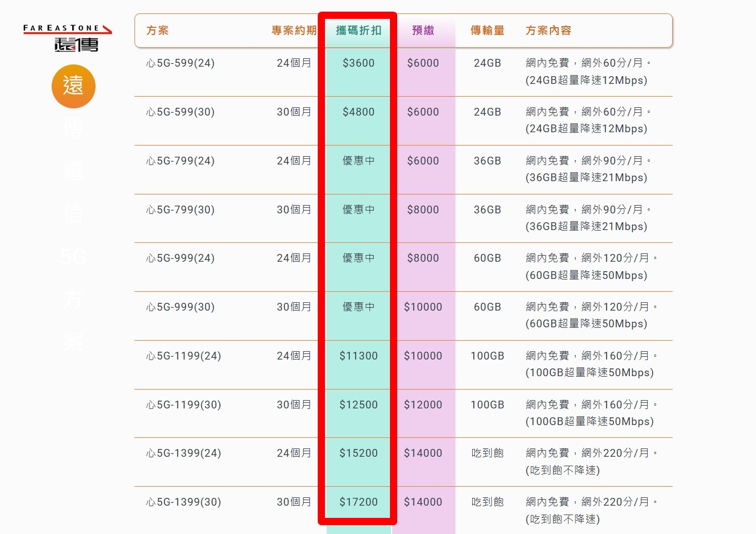Select the 心5G-599(24) plan name

179,63
